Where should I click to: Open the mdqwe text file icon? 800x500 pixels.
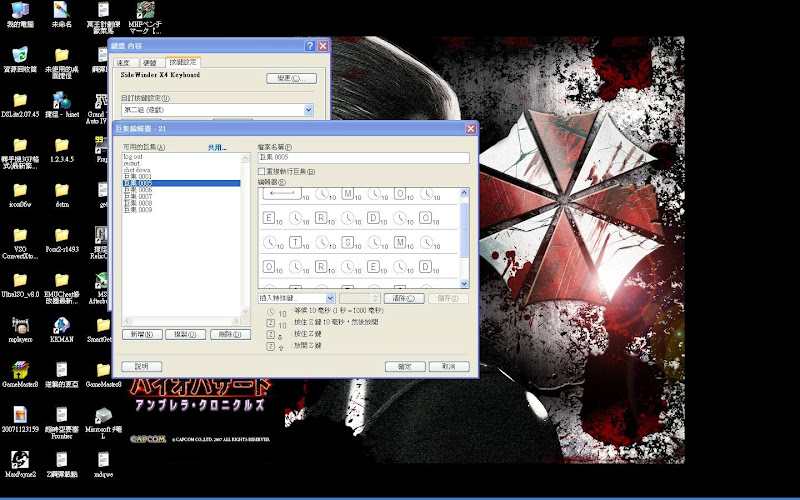click(104, 464)
